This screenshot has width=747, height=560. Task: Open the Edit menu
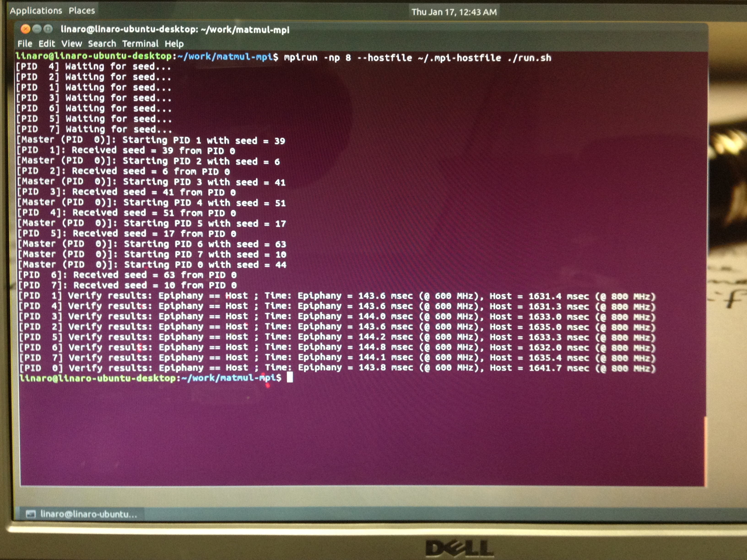47,44
